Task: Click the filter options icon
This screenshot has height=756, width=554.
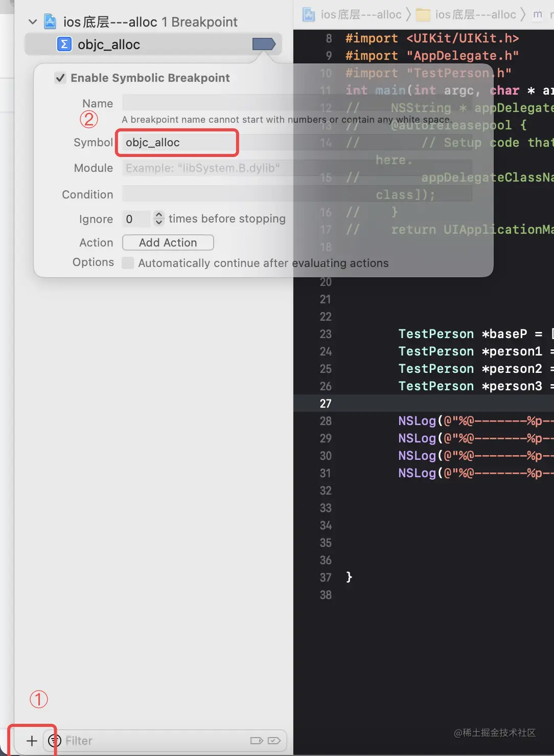Action: tap(54, 740)
